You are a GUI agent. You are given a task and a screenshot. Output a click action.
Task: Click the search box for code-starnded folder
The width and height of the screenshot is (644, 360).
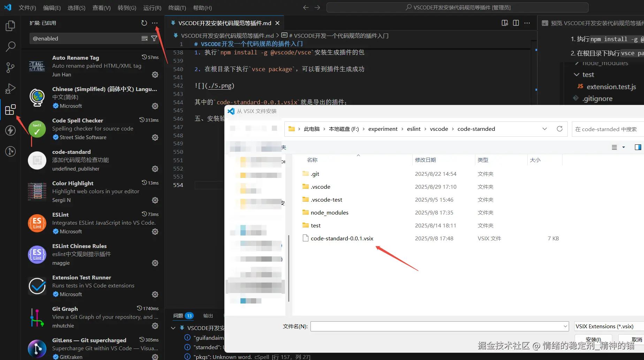point(607,129)
